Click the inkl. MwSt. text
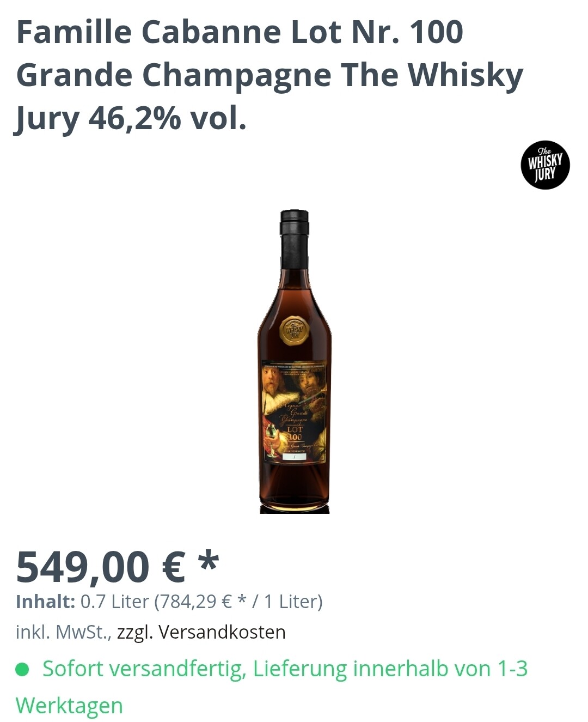Image resolution: width=588 pixels, height=722 pixels. tap(64, 632)
